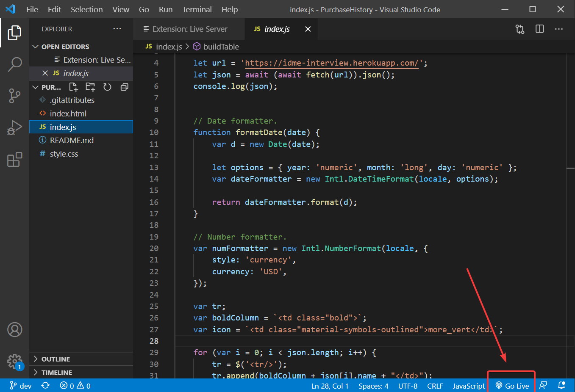The height and width of the screenshot is (392, 575).
Task: Click the Spaces: 4 indentation setting
Action: coord(373,386)
